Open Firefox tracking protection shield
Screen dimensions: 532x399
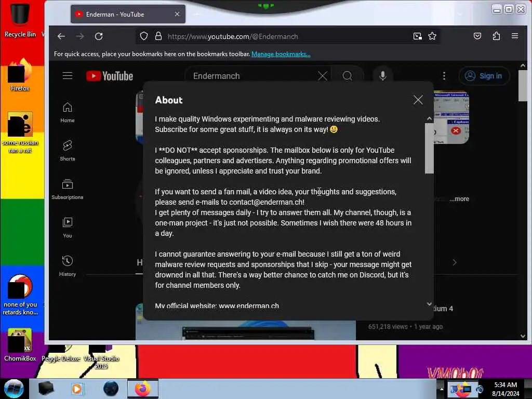(x=144, y=36)
